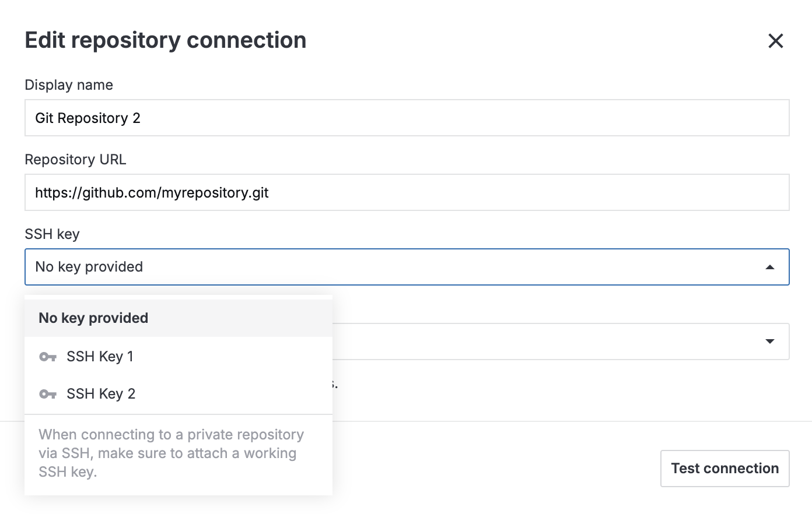Image resolution: width=812 pixels, height=514 pixels.
Task: Select the SSH Key 2 option
Action: (101, 394)
